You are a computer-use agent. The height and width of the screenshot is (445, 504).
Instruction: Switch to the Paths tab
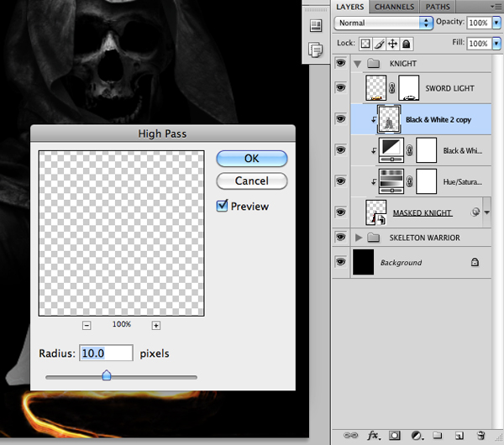tap(438, 7)
